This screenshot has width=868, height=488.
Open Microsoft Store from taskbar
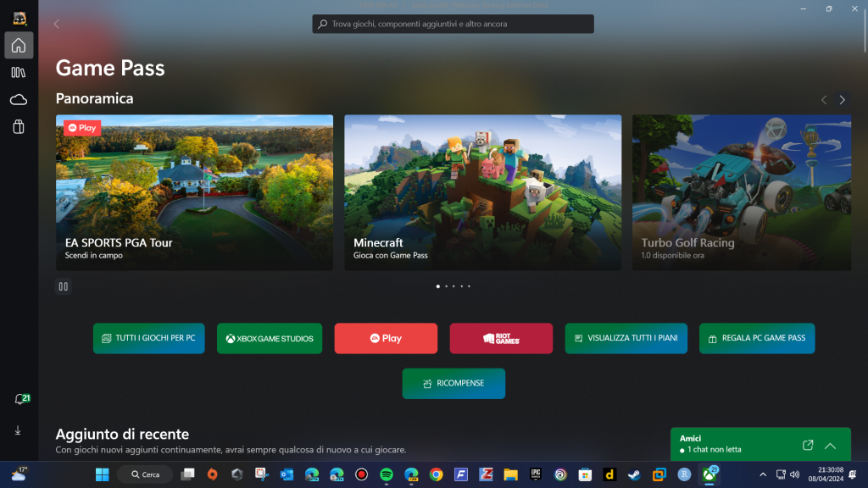[585, 474]
